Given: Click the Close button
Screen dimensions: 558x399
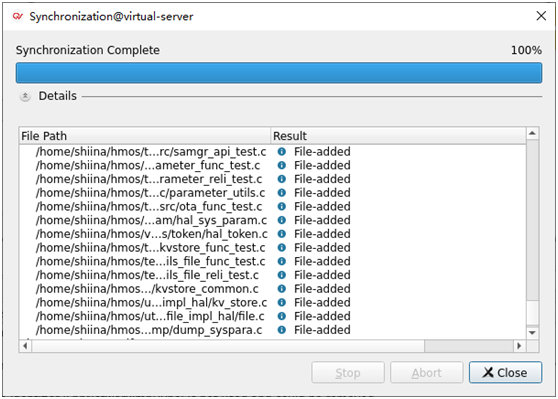Looking at the screenshot, I should (505, 372).
